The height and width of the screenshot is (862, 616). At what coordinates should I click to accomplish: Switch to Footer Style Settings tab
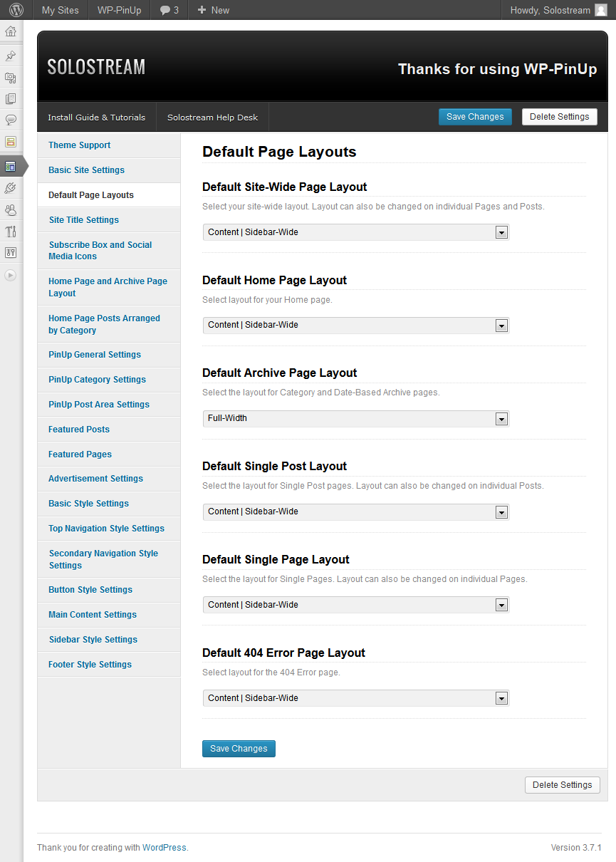(109, 665)
